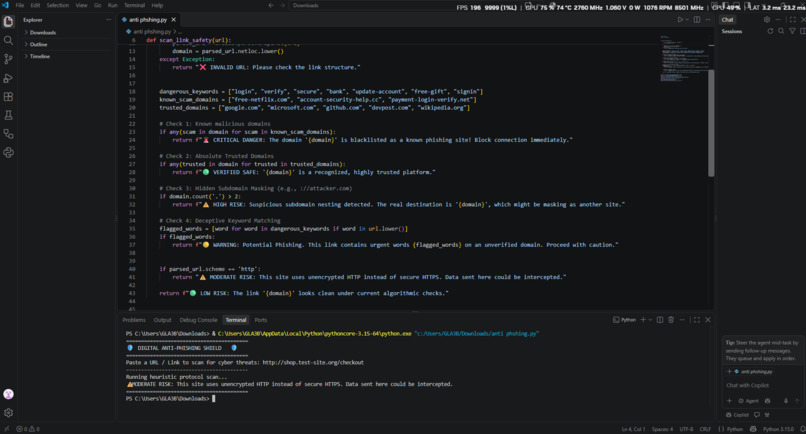Switch to the Problems tab
This screenshot has width=806, height=434.
[x=134, y=320]
